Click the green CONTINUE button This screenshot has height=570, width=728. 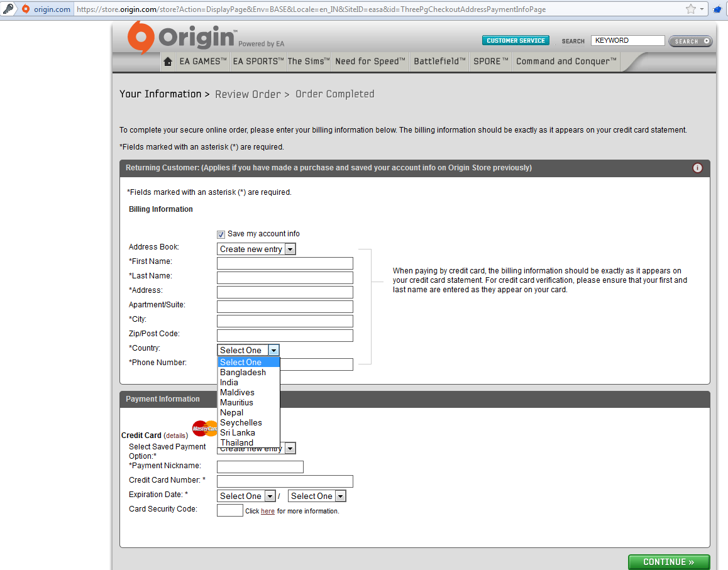668,562
